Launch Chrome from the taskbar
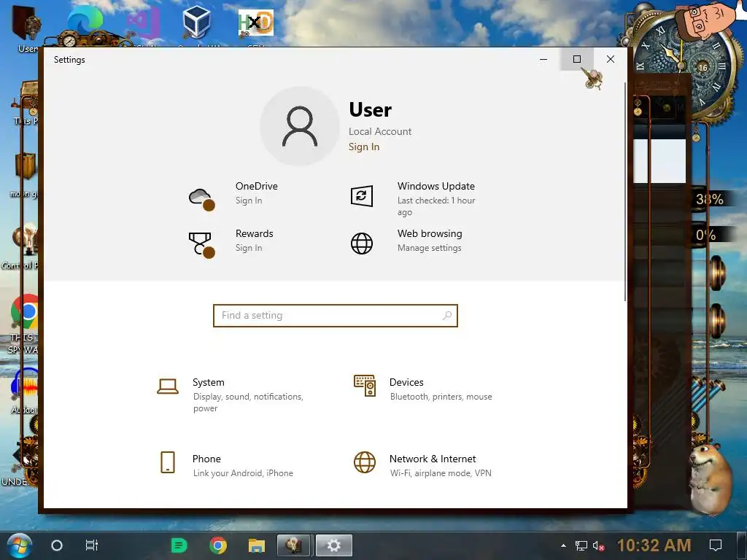Screen dimensions: 747x560 pyautogui.click(x=217, y=545)
